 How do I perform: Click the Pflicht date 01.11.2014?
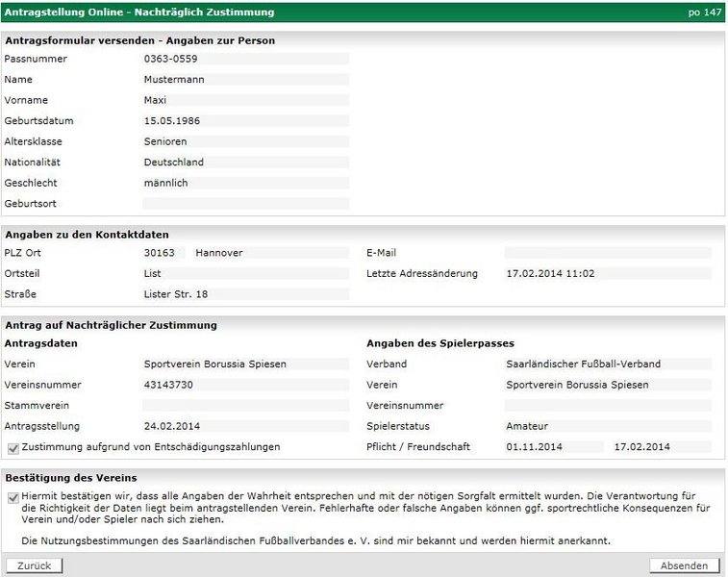(x=553, y=447)
